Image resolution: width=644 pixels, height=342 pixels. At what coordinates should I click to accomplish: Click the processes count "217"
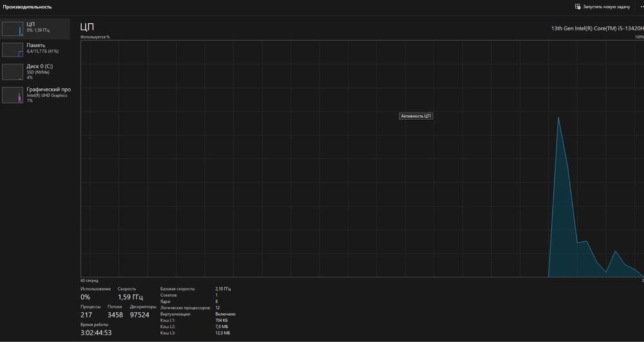86,315
